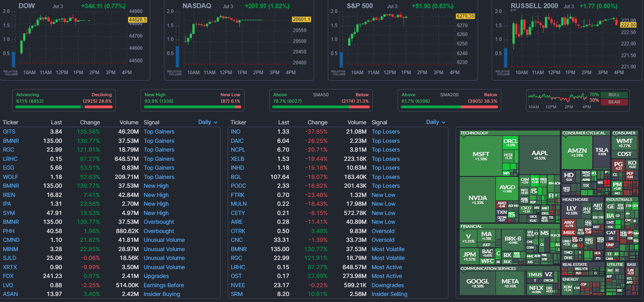
Task: Open the Earnings Before signal link
Action: (x=164, y=285)
